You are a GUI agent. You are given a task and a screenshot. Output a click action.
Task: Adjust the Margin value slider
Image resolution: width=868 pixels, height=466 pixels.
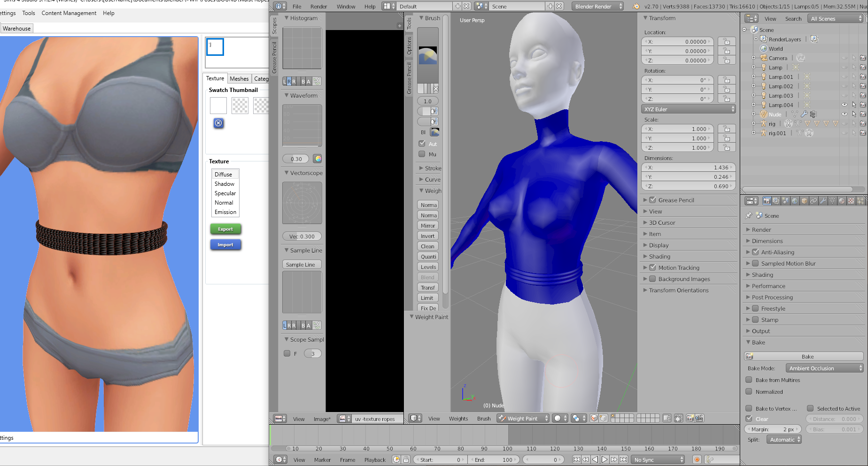pyautogui.click(x=773, y=429)
